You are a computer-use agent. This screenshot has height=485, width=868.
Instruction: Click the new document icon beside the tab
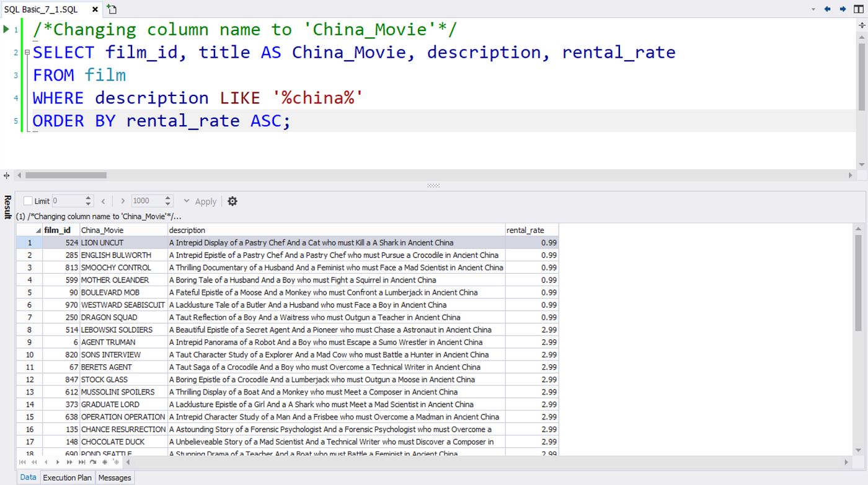click(111, 9)
